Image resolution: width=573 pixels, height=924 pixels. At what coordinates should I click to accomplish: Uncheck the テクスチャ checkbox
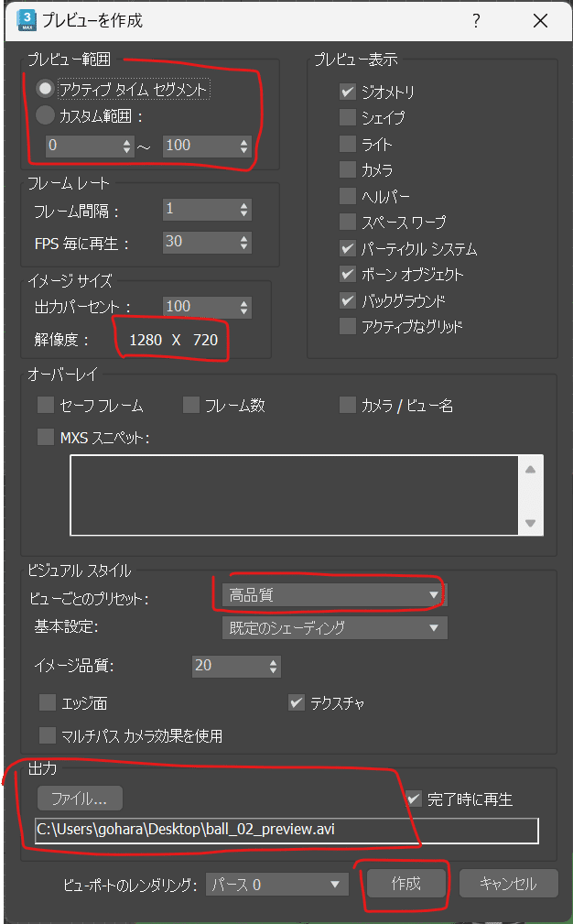[x=297, y=702]
